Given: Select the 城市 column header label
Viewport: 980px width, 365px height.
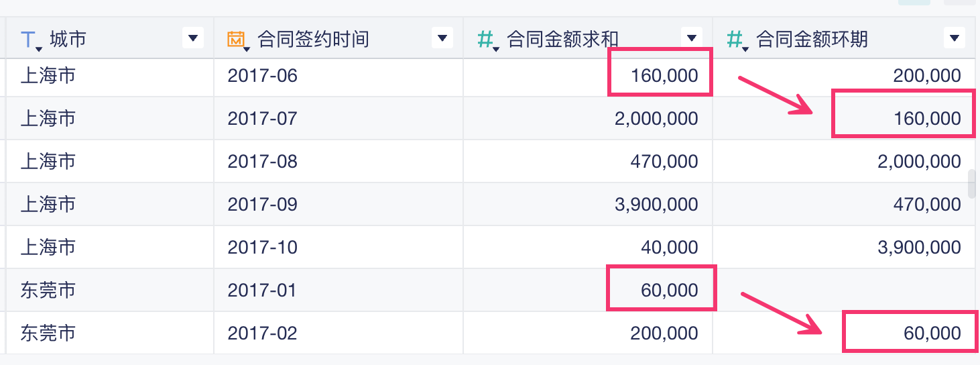Looking at the screenshot, I should (68, 40).
